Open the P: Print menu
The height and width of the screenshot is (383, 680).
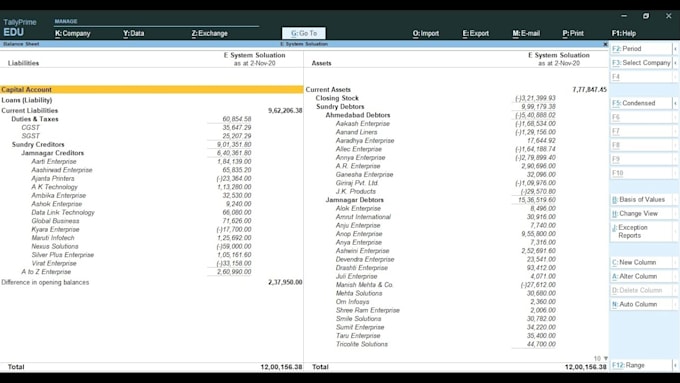pyautogui.click(x=573, y=33)
